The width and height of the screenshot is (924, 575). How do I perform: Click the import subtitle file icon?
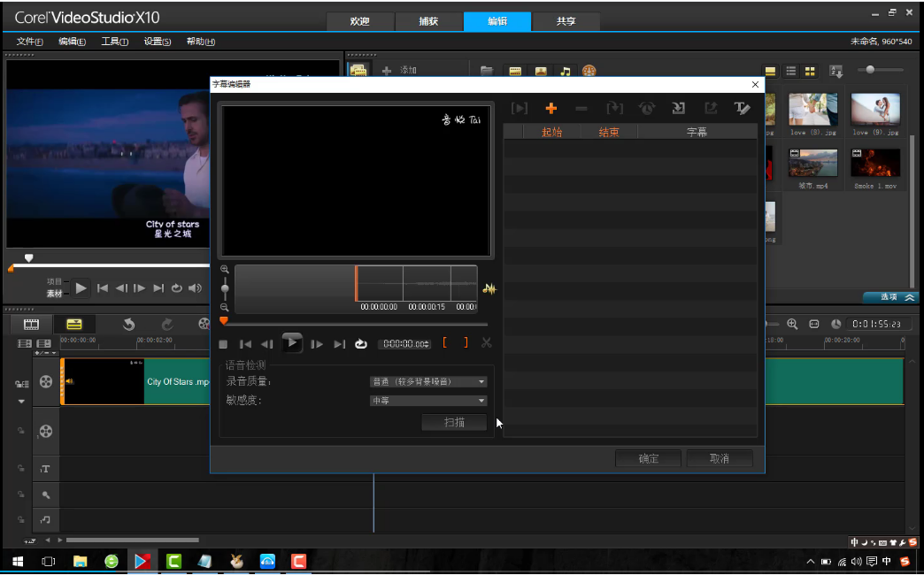pos(678,109)
